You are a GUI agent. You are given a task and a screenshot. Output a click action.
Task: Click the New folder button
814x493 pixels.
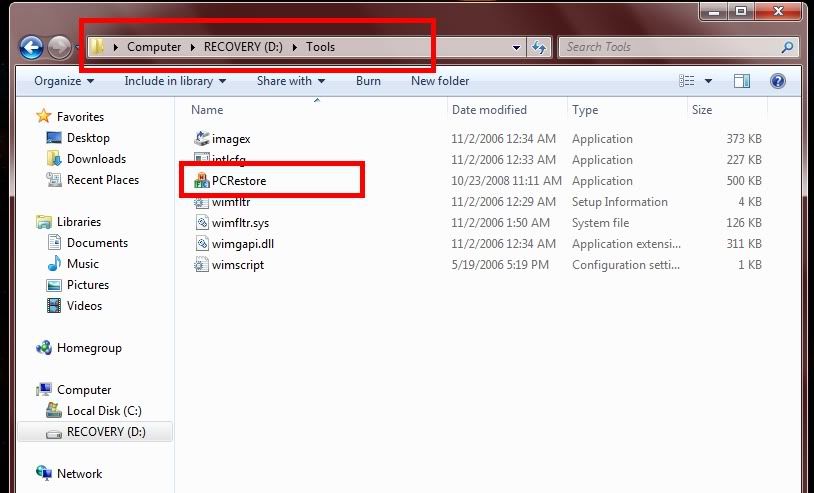(440, 81)
